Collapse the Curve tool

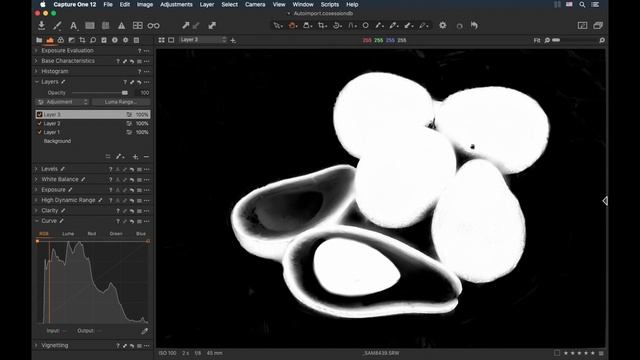click(36, 221)
